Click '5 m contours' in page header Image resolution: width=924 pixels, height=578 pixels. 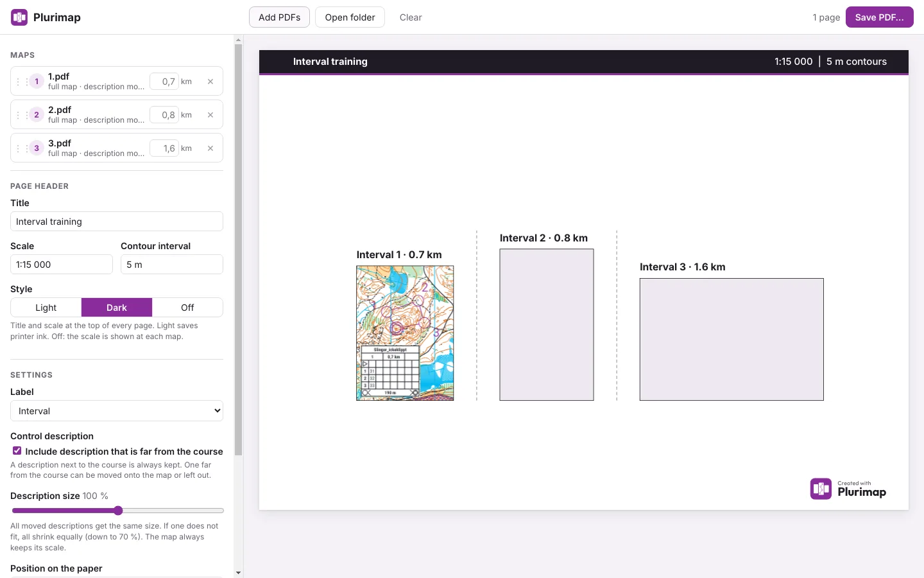857,62
